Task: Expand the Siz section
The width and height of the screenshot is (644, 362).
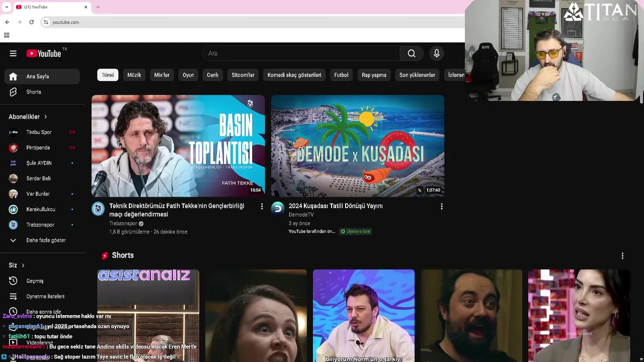Action: pos(17,265)
